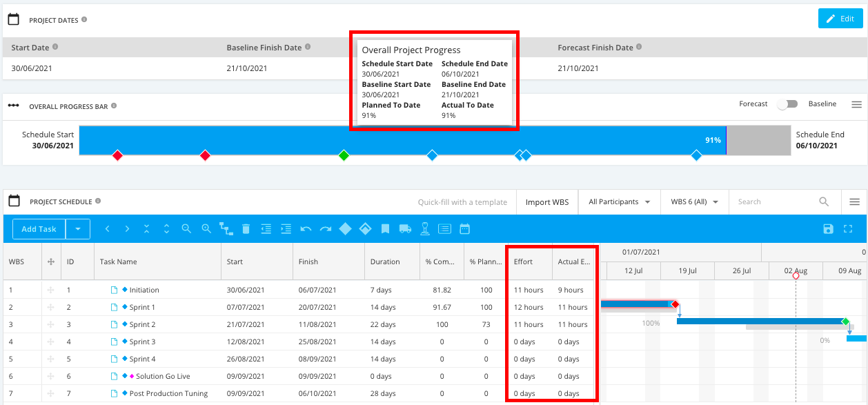Outdent the selected task
The height and width of the screenshot is (405, 868).
click(x=266, y=228)
